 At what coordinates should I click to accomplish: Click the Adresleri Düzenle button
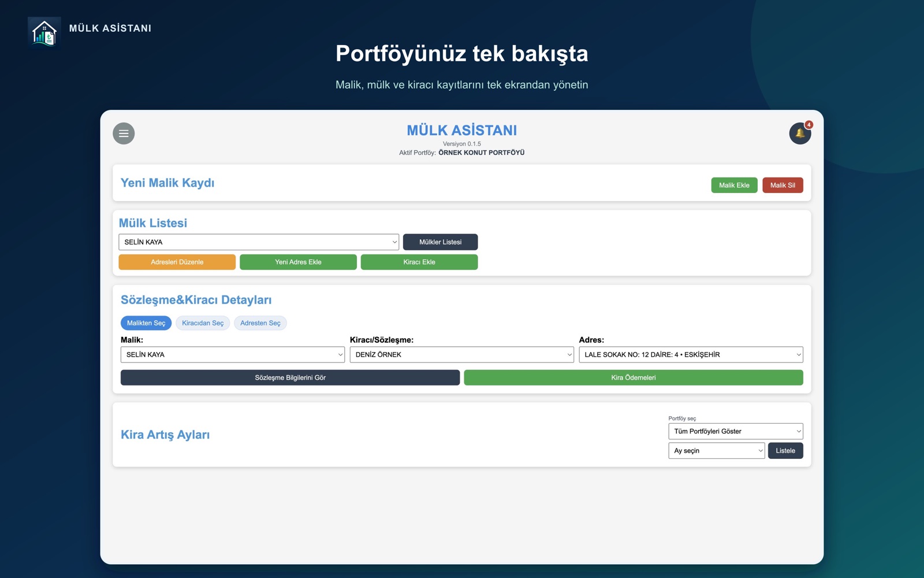point(177,262)
